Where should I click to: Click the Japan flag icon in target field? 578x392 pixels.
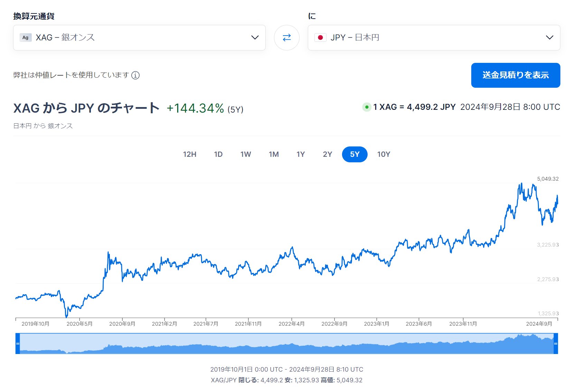(x=320, y=38)
